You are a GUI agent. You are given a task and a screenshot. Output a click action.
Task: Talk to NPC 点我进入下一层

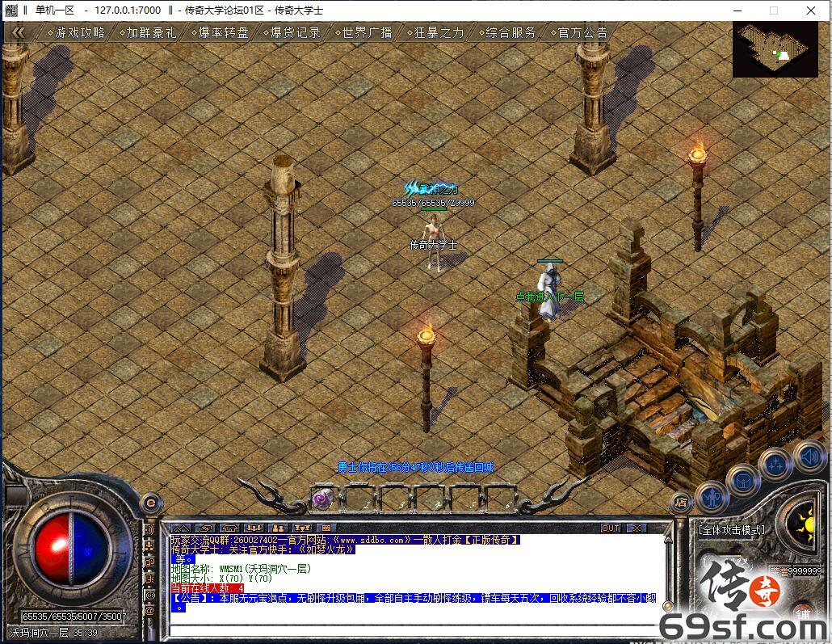click(548, 292)
